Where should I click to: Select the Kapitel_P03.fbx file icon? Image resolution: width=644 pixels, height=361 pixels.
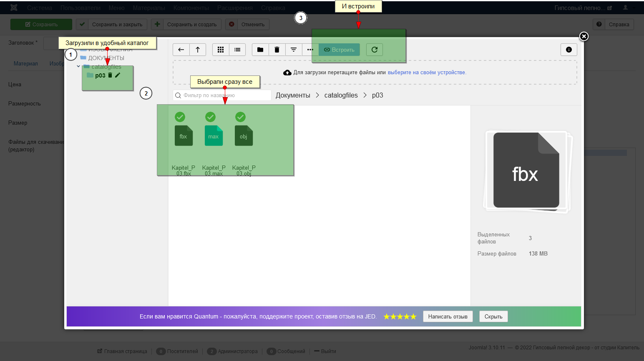point(184,135)
